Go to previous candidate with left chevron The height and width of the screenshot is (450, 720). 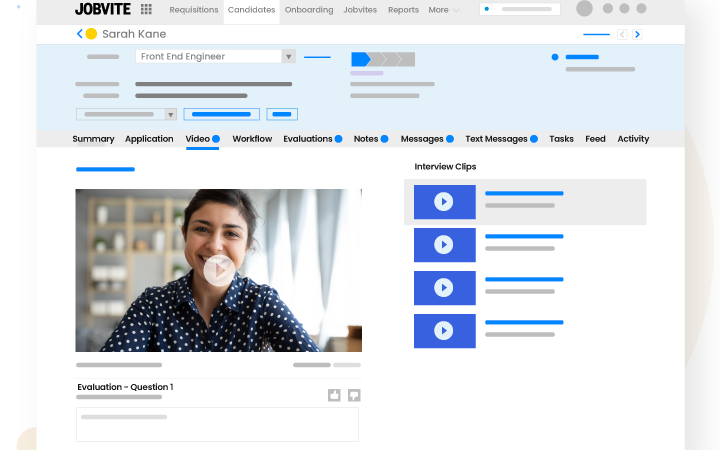(x=622, y=34)
